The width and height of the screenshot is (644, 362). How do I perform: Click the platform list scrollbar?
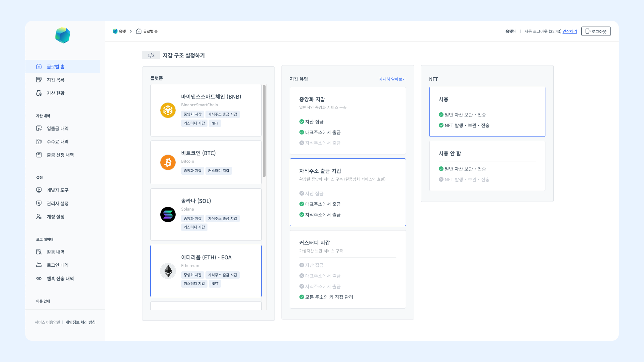(264, 131)
